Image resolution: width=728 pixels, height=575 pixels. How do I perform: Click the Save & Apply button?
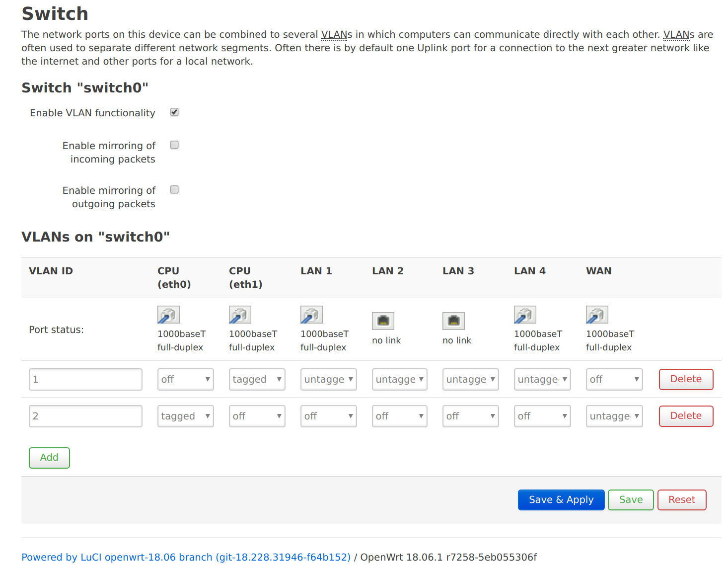pyautogui.click(x=561, y=500)
